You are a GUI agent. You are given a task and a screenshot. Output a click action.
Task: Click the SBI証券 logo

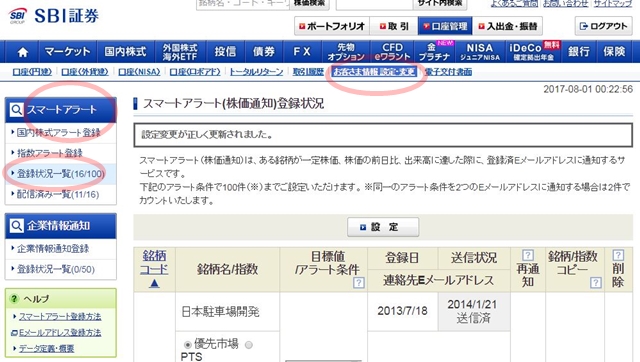point(53,16)
